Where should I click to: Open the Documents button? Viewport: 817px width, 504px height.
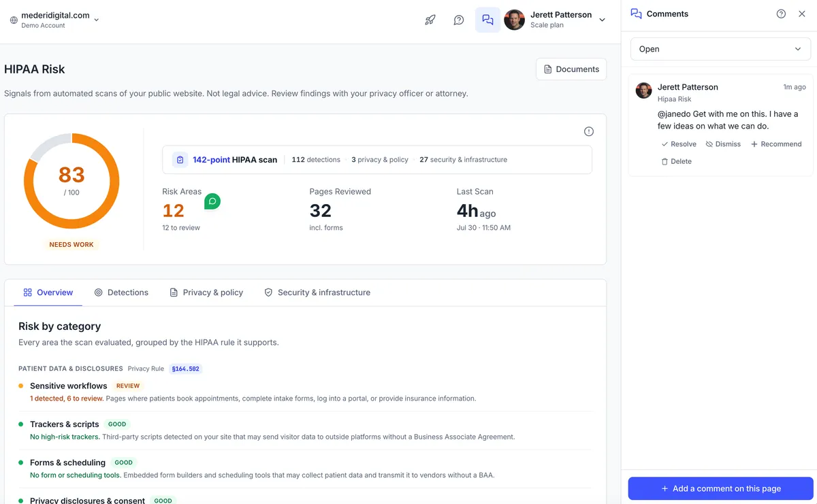571,69
